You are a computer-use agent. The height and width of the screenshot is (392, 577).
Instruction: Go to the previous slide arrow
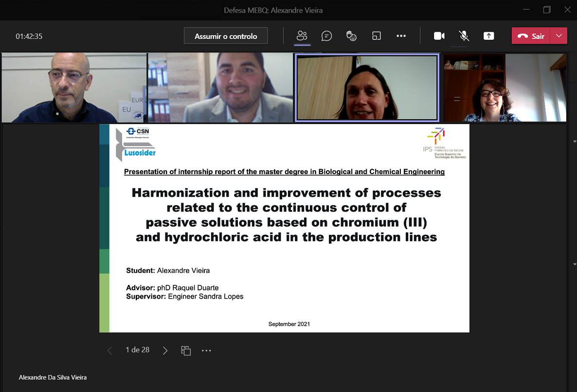click(109, 350)
